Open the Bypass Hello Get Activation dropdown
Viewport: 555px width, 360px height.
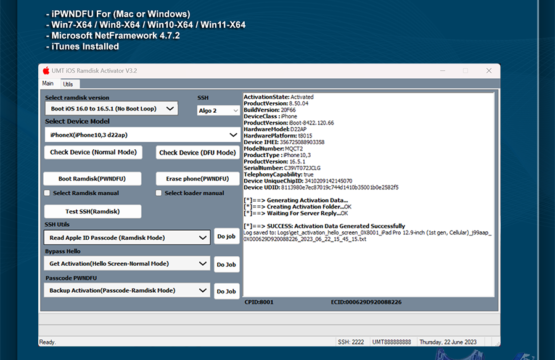click(127, 264)
